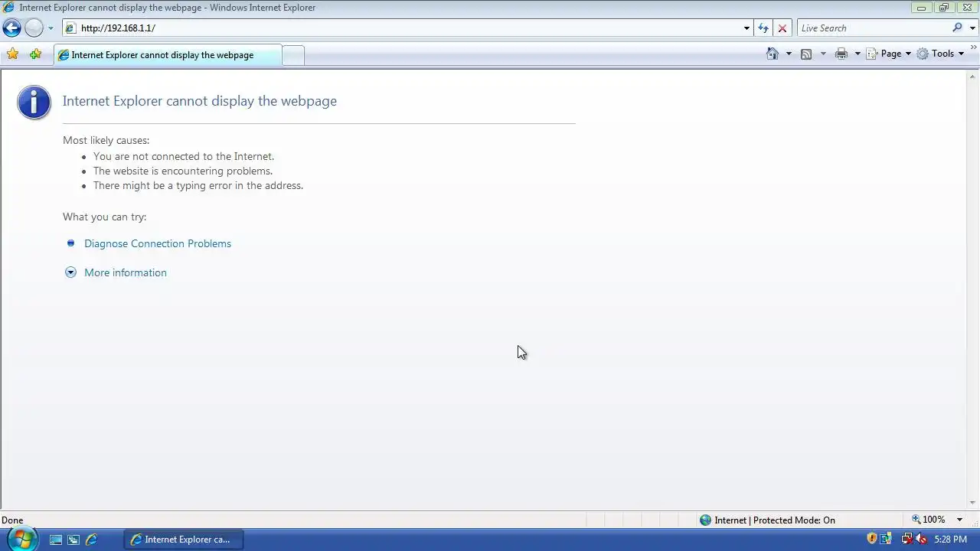
Task: Click inside the Live Search box
Action: (873, 28)
